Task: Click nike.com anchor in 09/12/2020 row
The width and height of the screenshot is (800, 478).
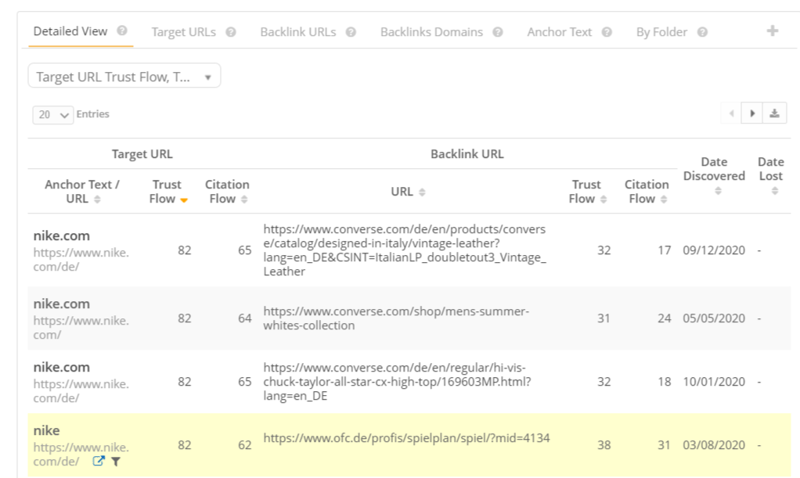Action: point(61,236)
